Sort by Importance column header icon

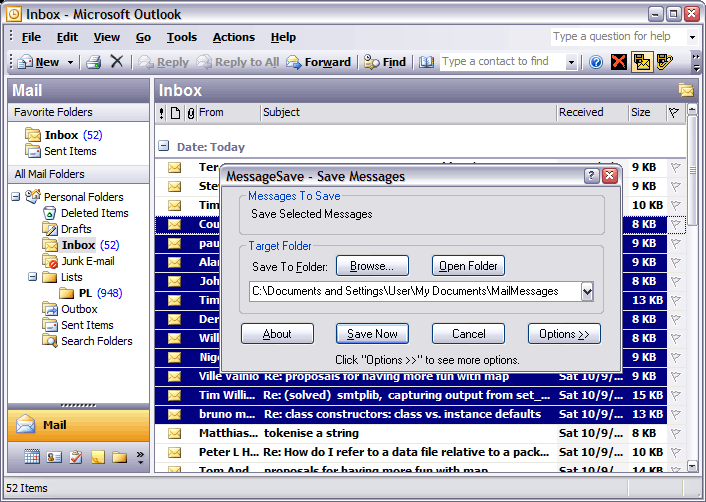tap(162, 113)
